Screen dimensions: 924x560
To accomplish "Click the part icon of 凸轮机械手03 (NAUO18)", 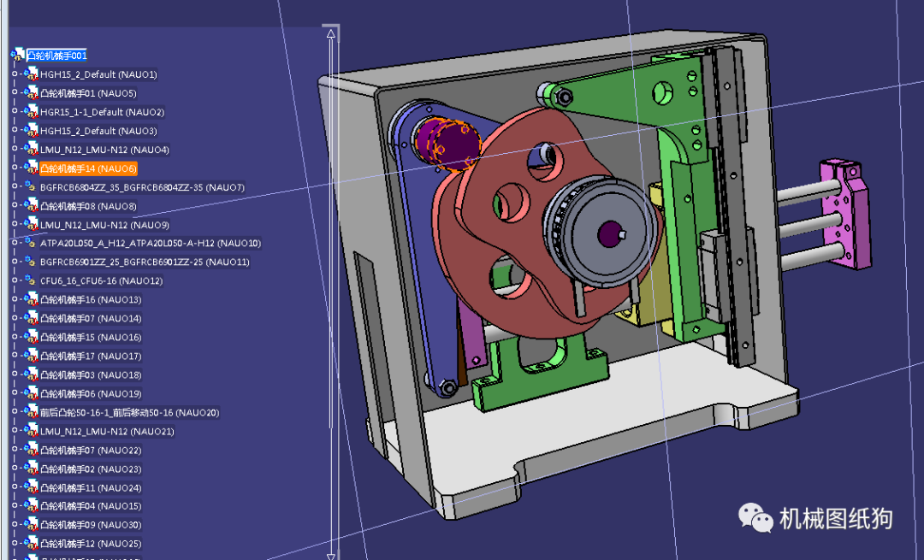I will (32, 375).
